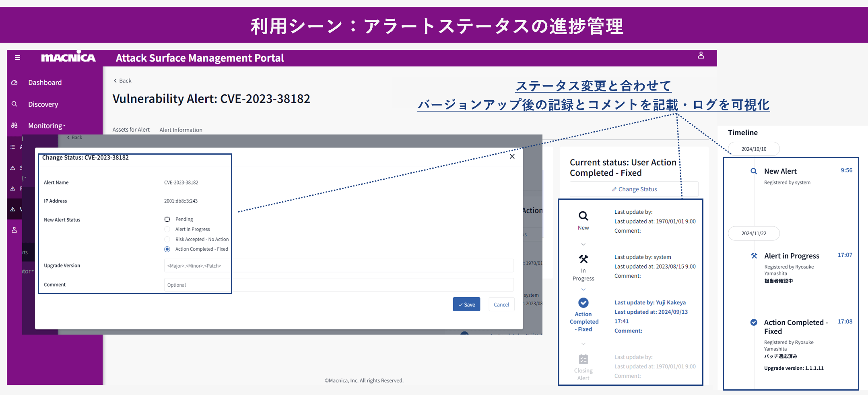Click the user profile icon in header
This screenshot has width=868, height=395.
coord(701,56)
